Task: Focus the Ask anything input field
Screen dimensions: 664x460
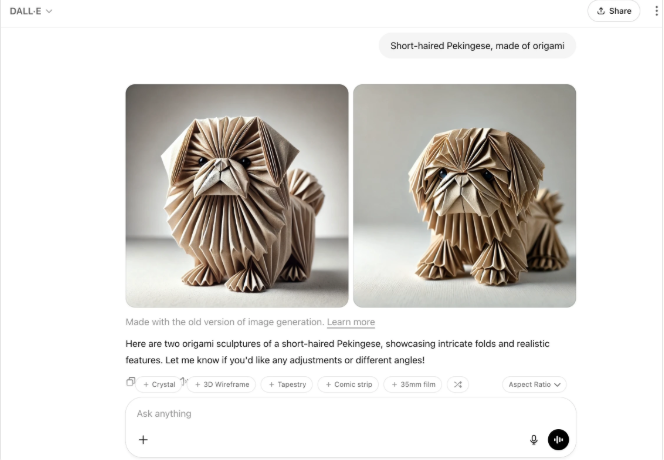Action: [x=351, y=414]
